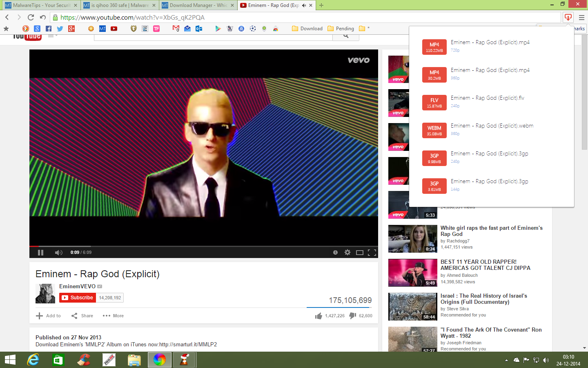Mute the video player volume
Image resolution: width=588 pixels, height=368 pixels.
pyautogui.click(x=58, y=252)
